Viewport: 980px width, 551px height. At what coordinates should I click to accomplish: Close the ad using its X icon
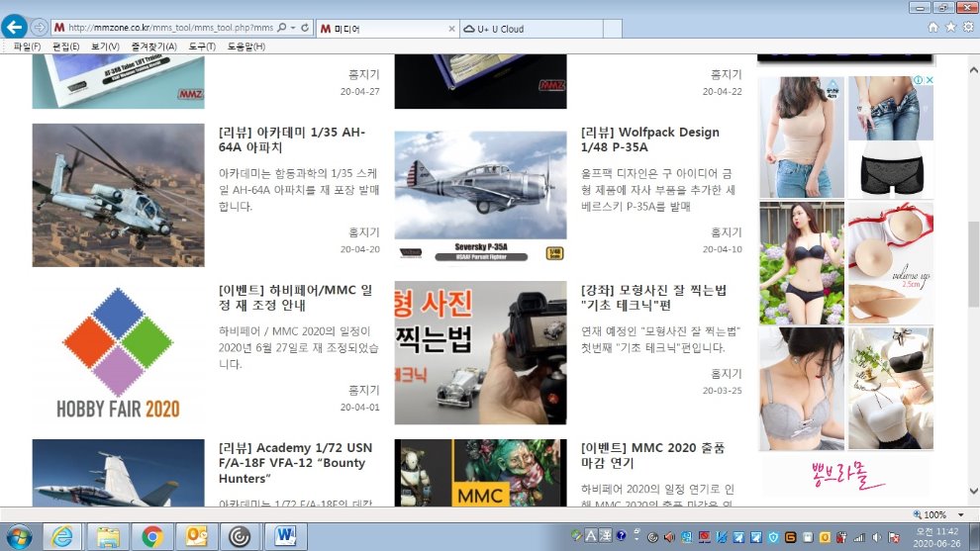tap(929, 81)
